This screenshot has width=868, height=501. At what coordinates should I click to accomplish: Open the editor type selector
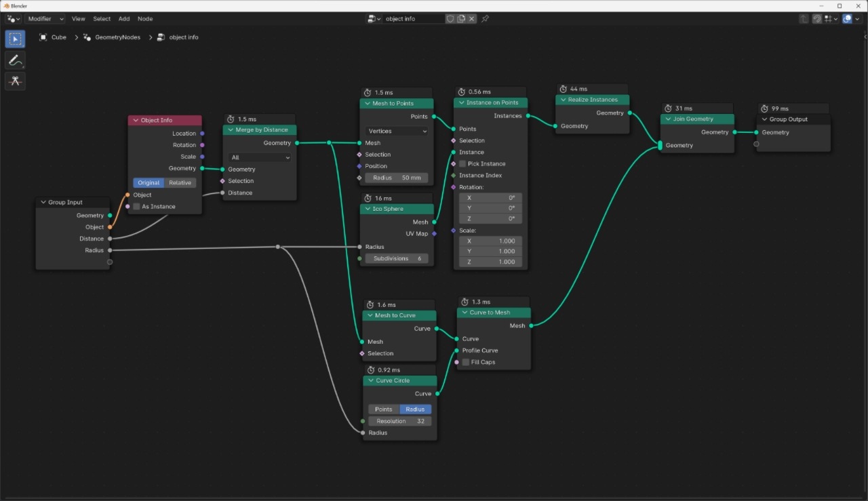coord(14,19)
